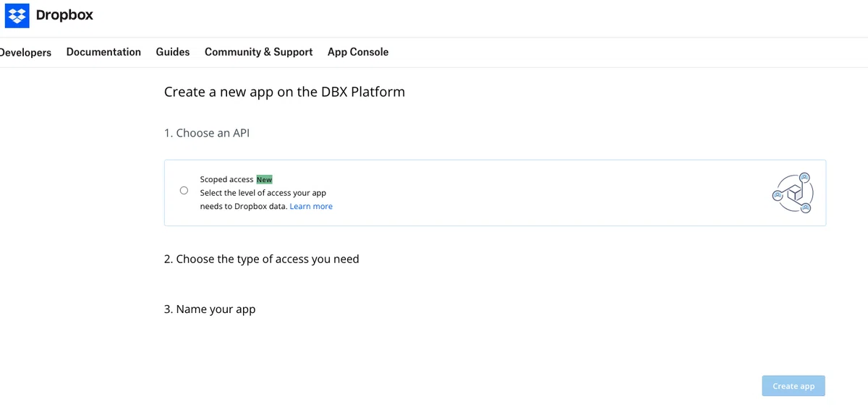Click the Dropbox wordmark text
The image size is (868, 412).
pos(64,14)
